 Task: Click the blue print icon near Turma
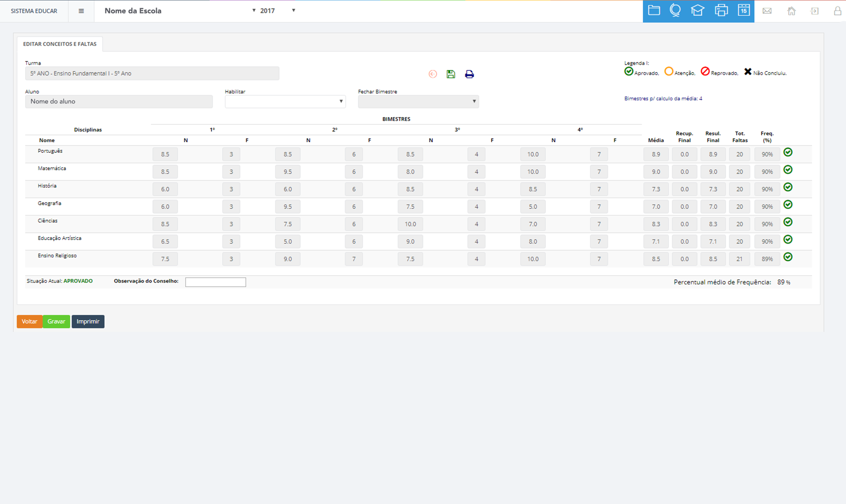(469, 74)
